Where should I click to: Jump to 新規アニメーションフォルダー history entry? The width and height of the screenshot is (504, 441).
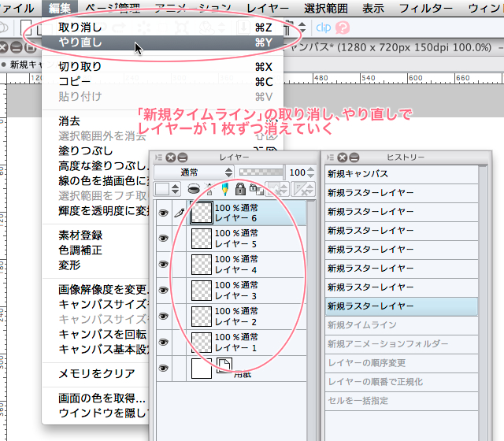click(x=402, y=344)
